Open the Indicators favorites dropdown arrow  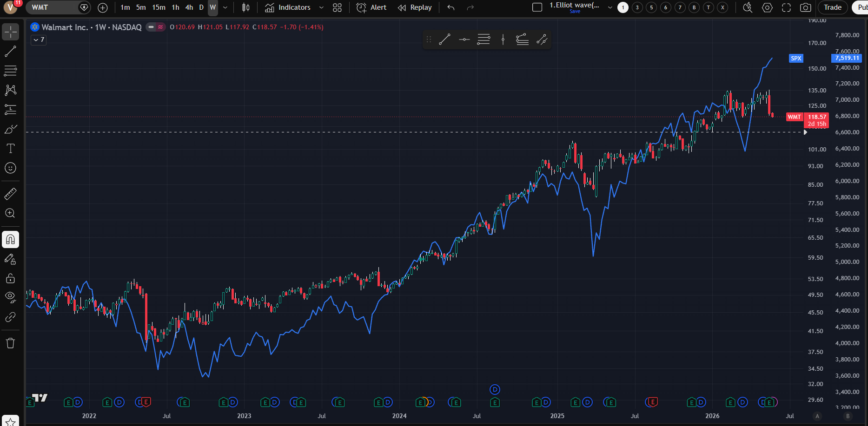pyautogui.click(x=321, y=7)
